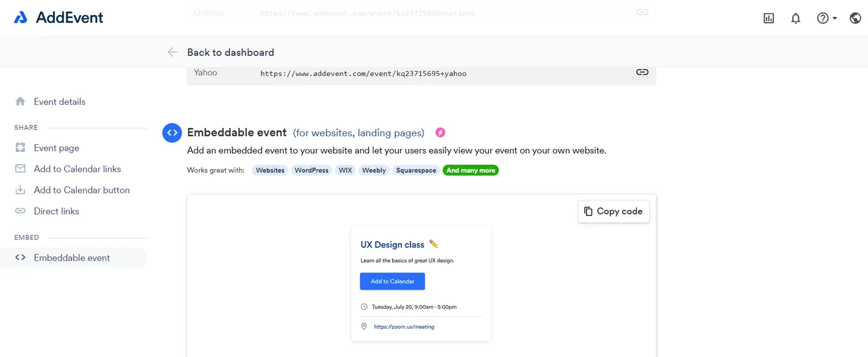This screenshot has height=357, width=868.
Task: Copy the Outlook link icon
Action: [642, 12]
